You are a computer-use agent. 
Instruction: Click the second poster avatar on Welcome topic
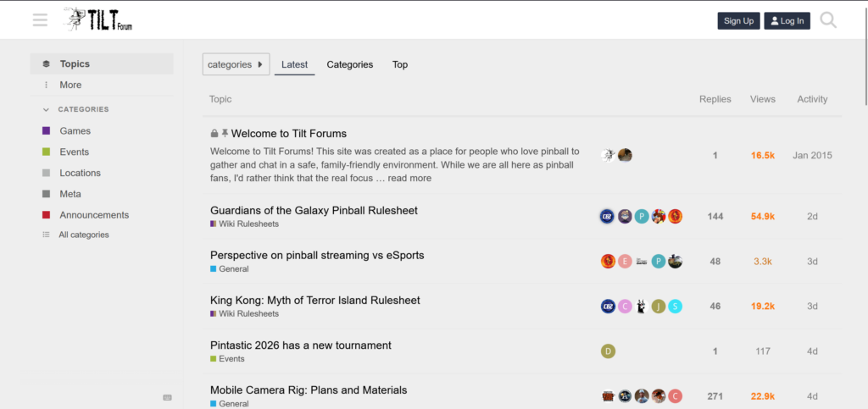coord(625,155)
